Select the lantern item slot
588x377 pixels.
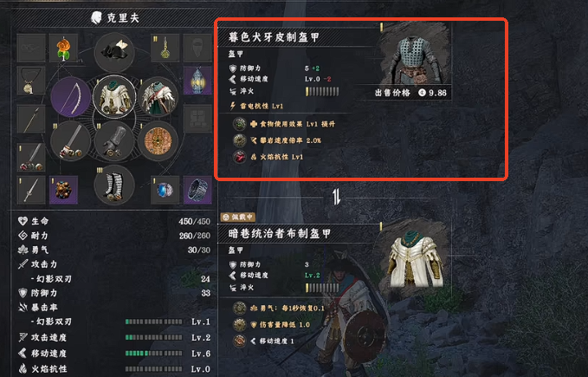point(197,81)
